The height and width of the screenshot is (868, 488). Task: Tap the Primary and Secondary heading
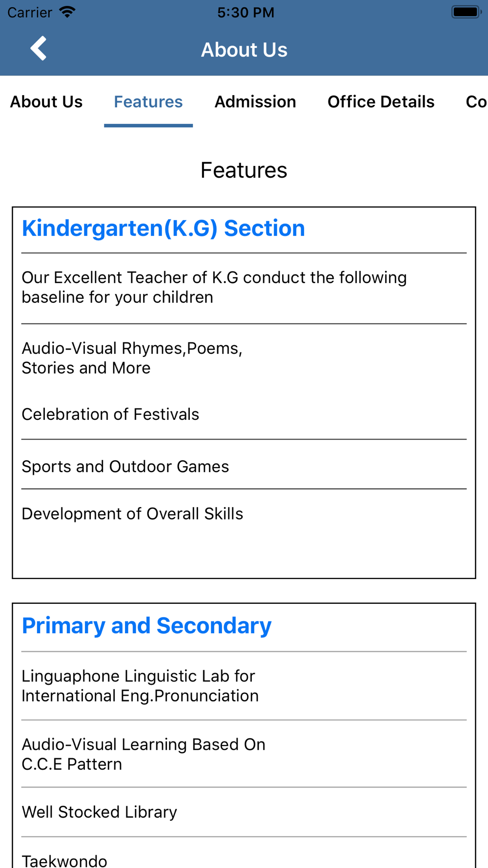[146, 626]
